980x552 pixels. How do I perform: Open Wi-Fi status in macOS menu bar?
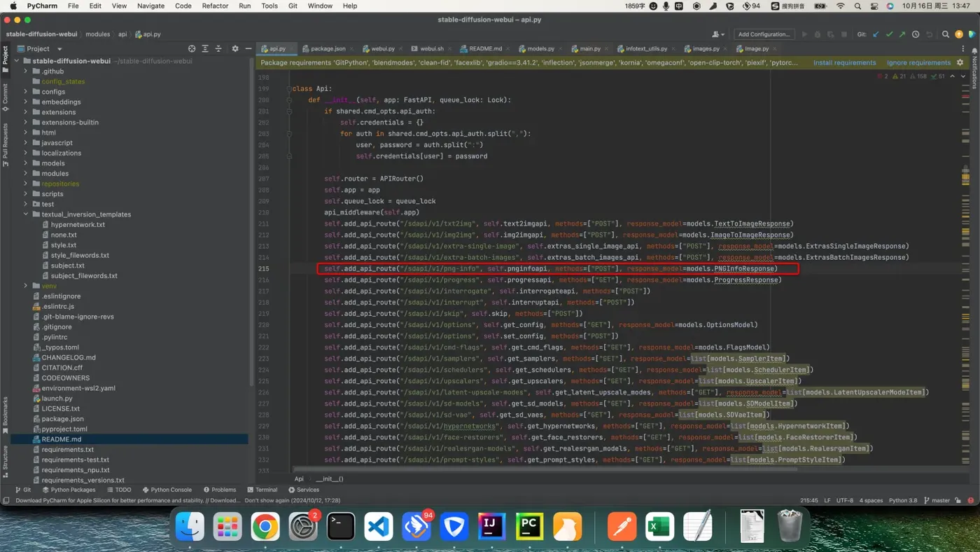pyautogui.click(x=841, y=6)
